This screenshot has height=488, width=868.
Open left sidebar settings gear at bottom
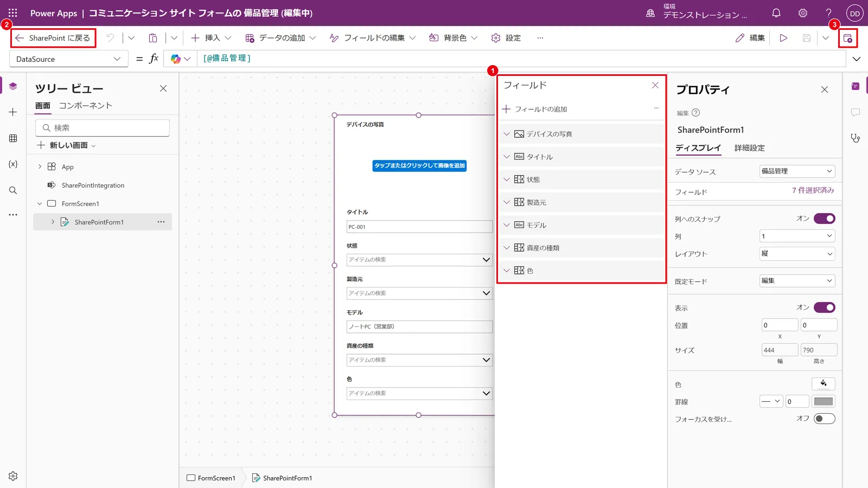coord(13,476)
